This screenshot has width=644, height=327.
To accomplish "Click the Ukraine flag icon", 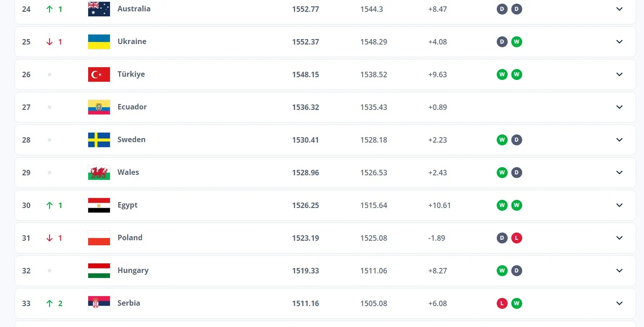I will (x=99, y=41).
